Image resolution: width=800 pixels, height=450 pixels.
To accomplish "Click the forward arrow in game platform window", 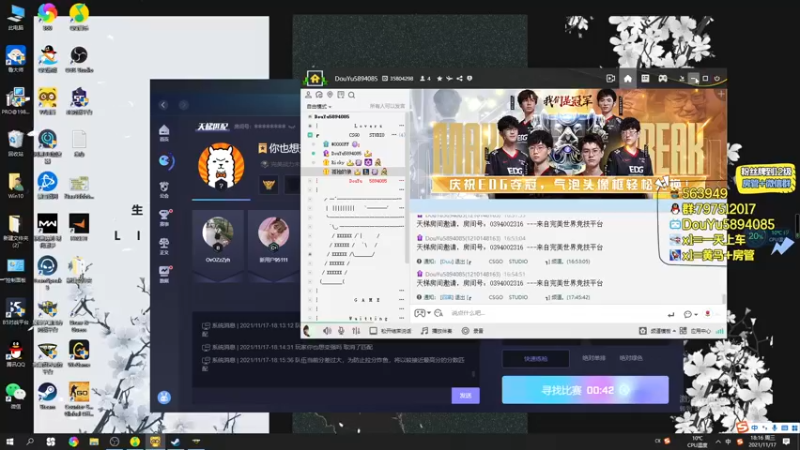I will (184, 105).
